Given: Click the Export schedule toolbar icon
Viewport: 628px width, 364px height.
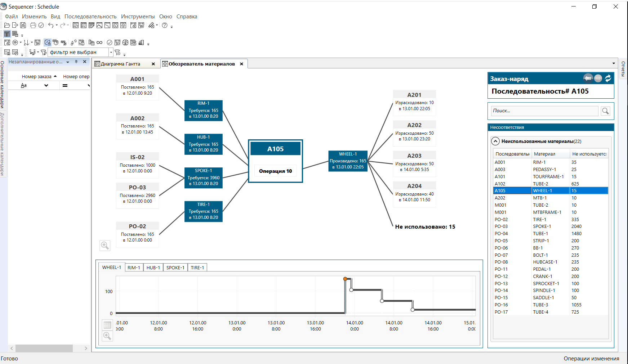Looking at the screenshot, I should point(15,25).
